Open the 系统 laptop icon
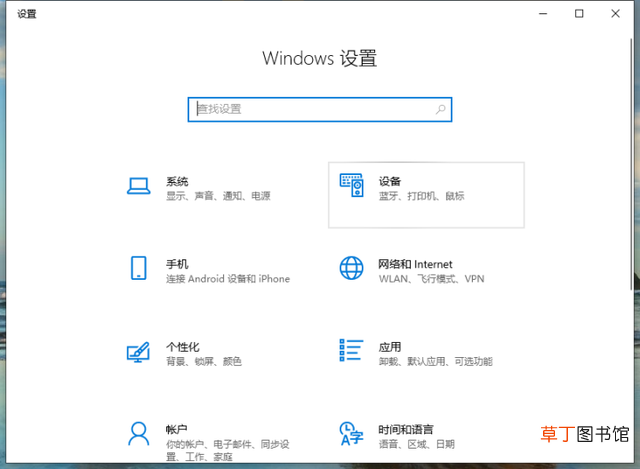This screenshot has height=469, width=640. tap(138, 187)
